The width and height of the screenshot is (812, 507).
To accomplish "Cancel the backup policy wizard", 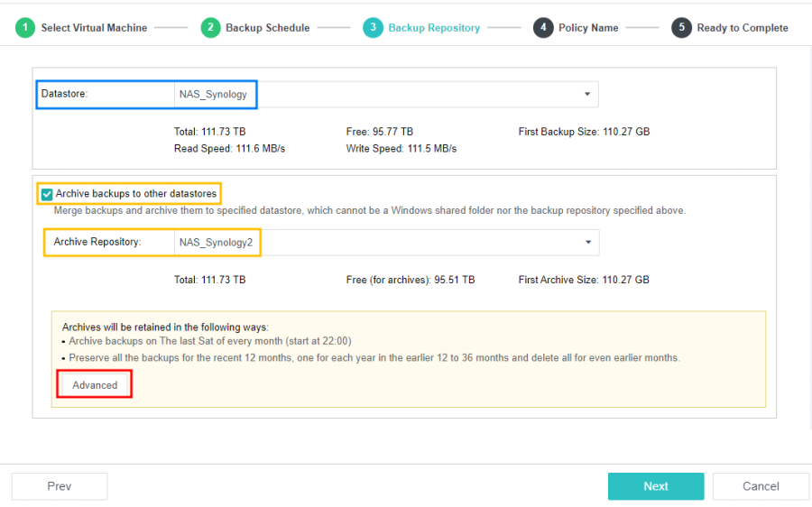I will pos(761,486).
